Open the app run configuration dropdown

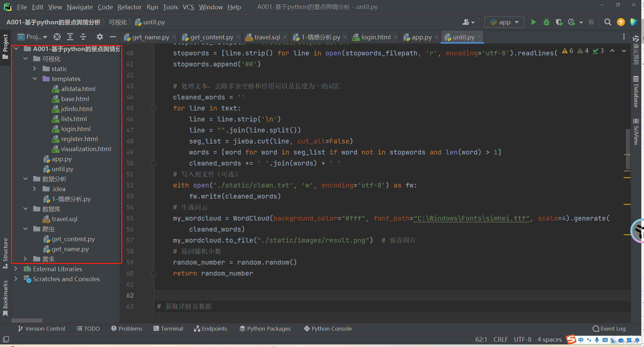(x=504, y=22)
